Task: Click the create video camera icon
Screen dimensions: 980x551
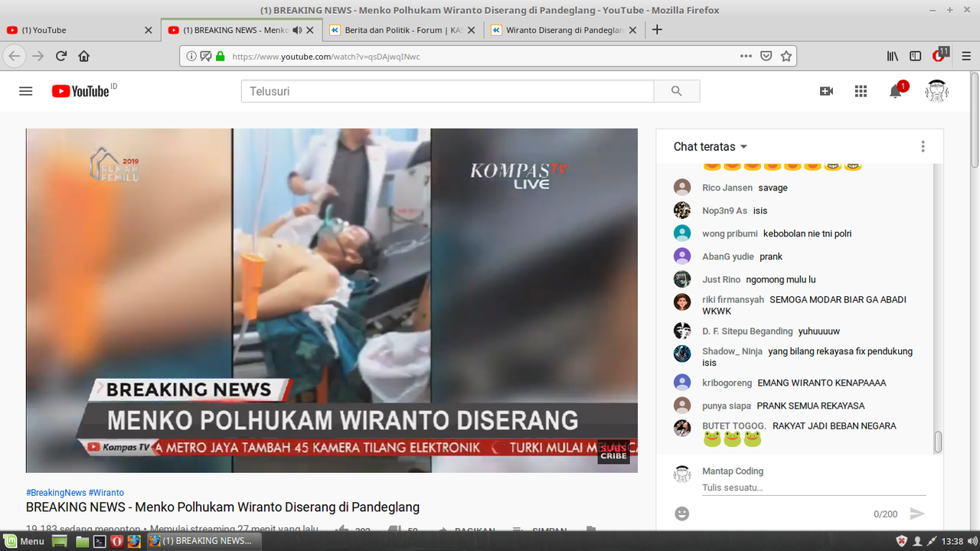Action: tap(827, 90)
